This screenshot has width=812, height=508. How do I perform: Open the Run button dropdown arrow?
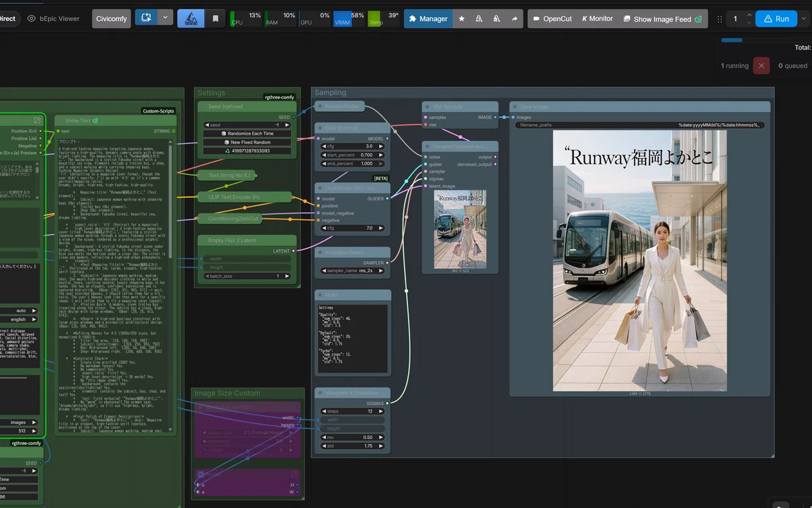[804, 19]
